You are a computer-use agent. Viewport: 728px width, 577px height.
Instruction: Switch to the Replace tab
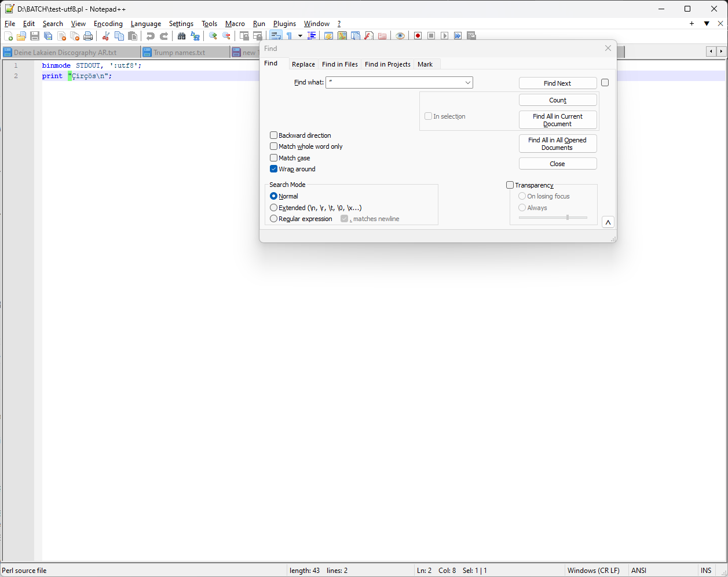pyautogui.click(x=303, y=64)
